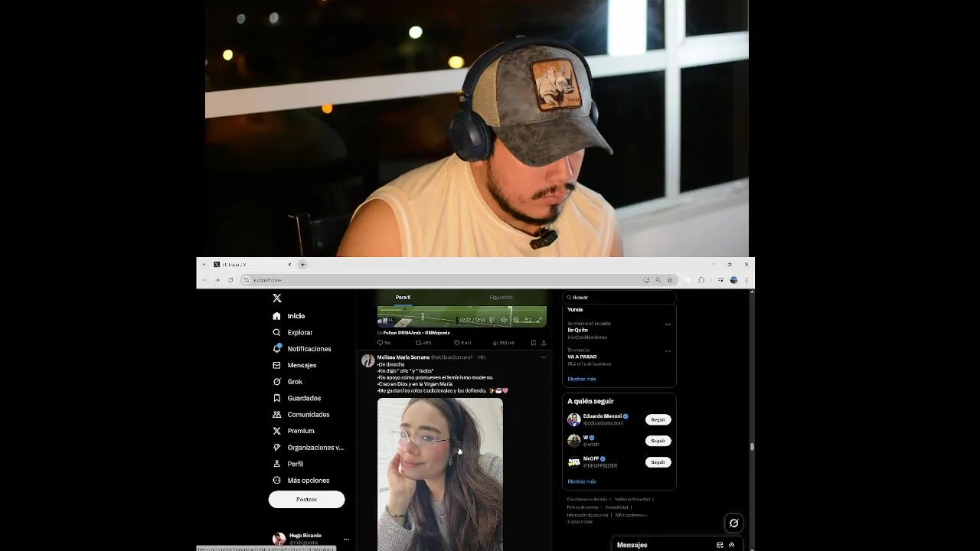Bookmark this page with the star icon
Screen dimensions: 980x551
click(670, 280)
